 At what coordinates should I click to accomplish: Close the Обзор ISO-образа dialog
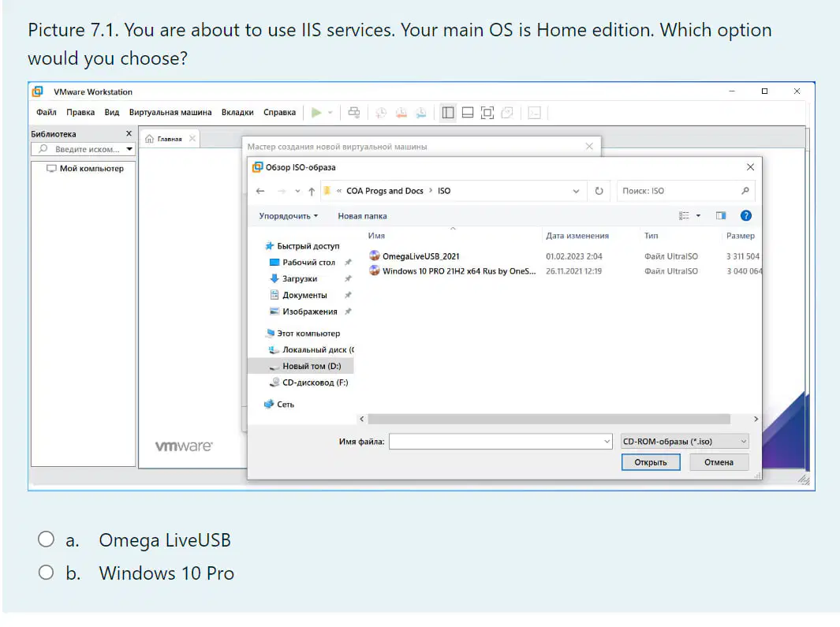click(x=751, y=167)
